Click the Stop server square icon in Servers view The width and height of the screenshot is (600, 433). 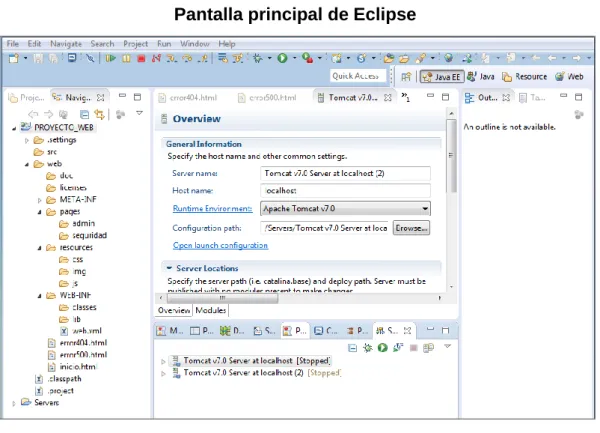pyautogui.click(x=413, y=348)
